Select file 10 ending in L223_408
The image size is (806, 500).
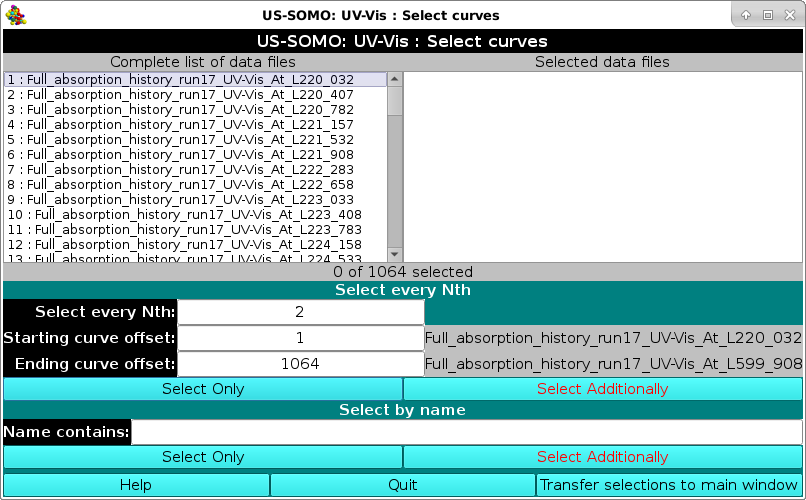coord(195,214)
